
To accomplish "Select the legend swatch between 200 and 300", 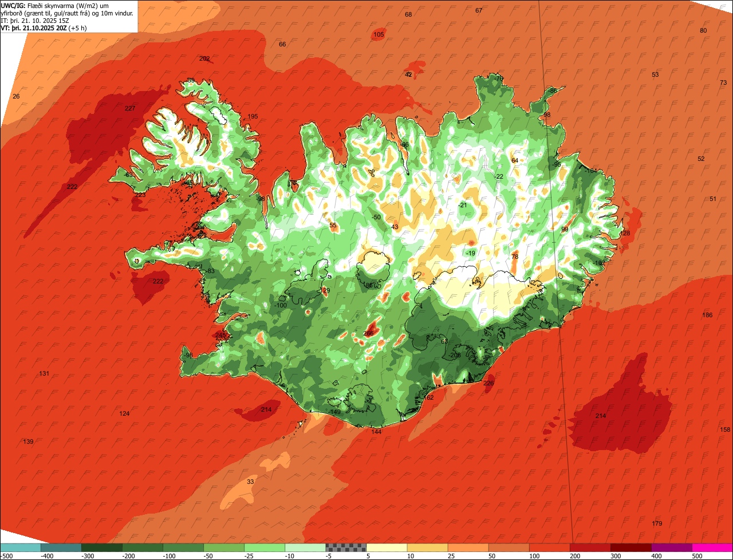I will coord(590,547).
